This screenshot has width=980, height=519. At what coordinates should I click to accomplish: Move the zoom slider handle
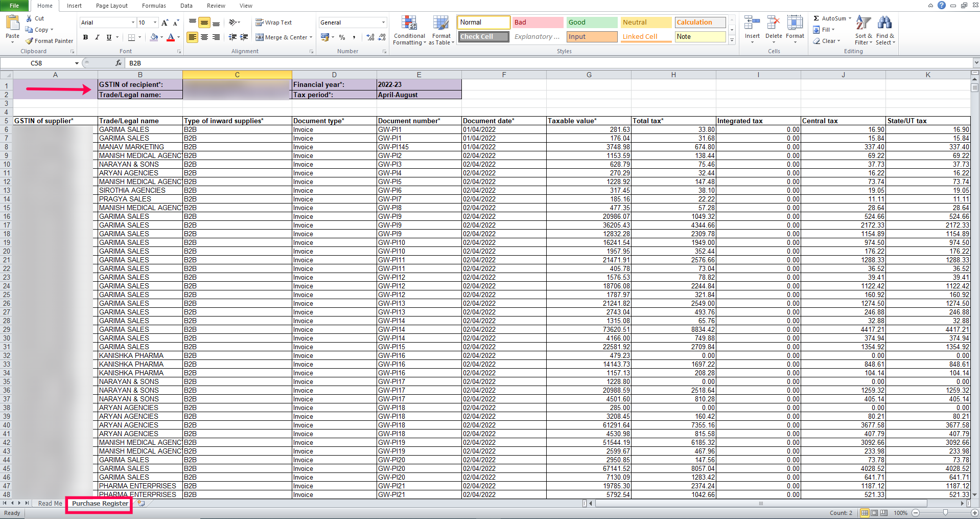coord(945,513)
